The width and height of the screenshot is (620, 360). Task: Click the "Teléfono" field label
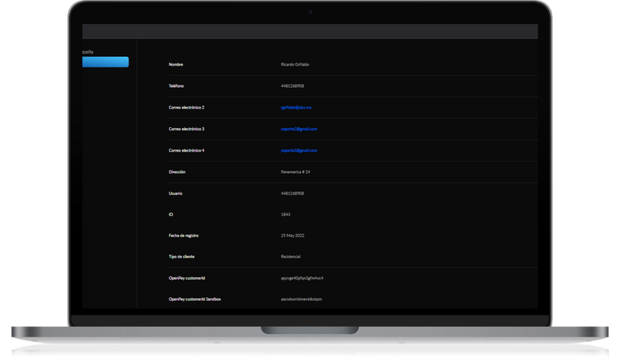click(176, 86)
